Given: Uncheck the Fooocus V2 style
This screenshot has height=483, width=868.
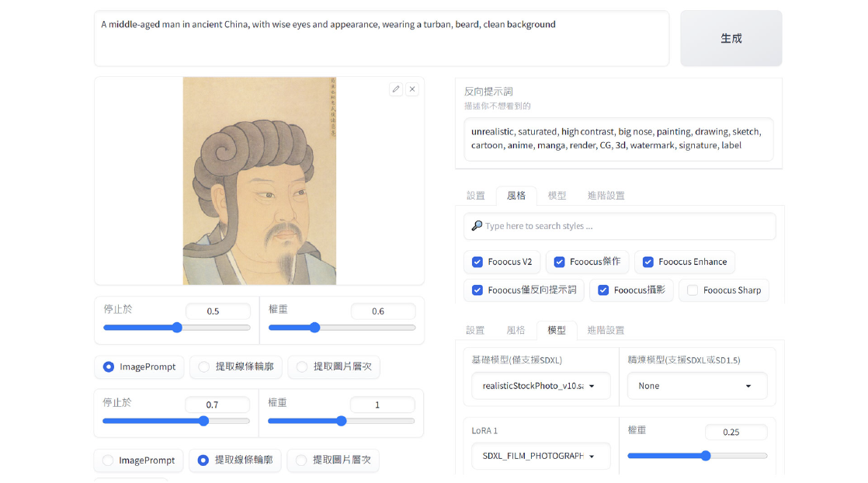Looking at the screenshot, I should tap(477, 262).
